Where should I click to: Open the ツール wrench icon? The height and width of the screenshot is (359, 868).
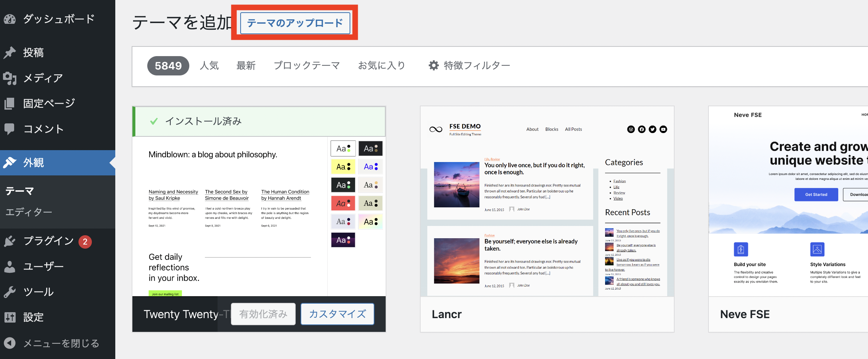coord(10,291)
